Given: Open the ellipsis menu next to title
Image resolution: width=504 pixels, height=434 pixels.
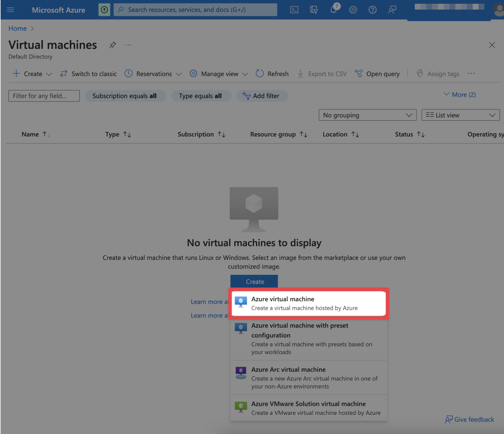Looking at the screenshot, I should point(128,45).
